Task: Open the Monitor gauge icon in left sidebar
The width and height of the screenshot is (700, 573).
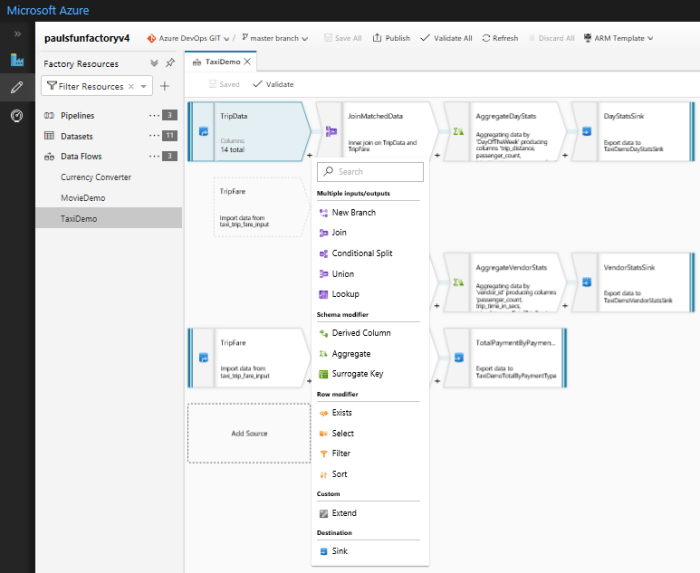Action: (x=17, y=115)
